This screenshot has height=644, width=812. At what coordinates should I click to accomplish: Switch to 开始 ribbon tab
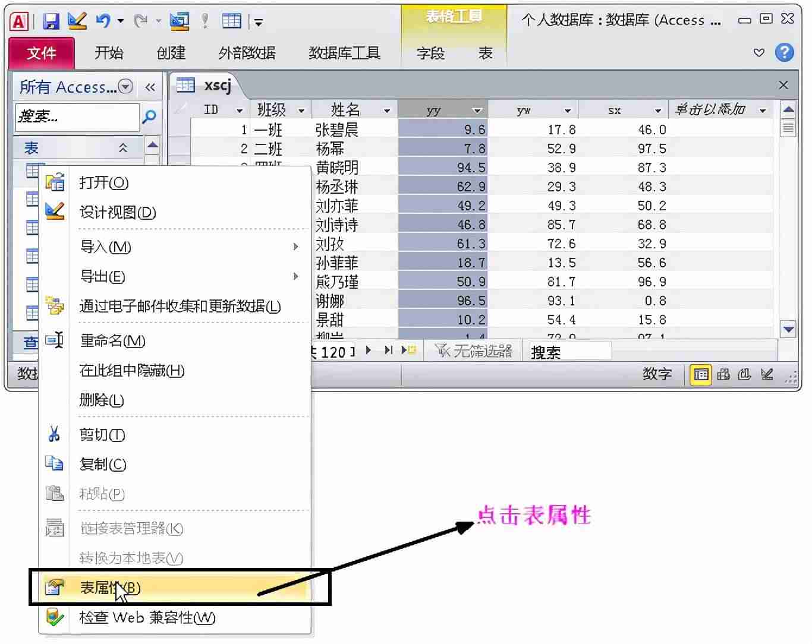[109, 53]
